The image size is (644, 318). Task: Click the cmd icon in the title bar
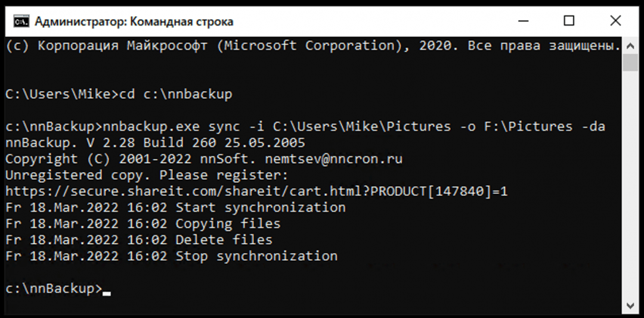pyautogui.click(x=21, y=21)
